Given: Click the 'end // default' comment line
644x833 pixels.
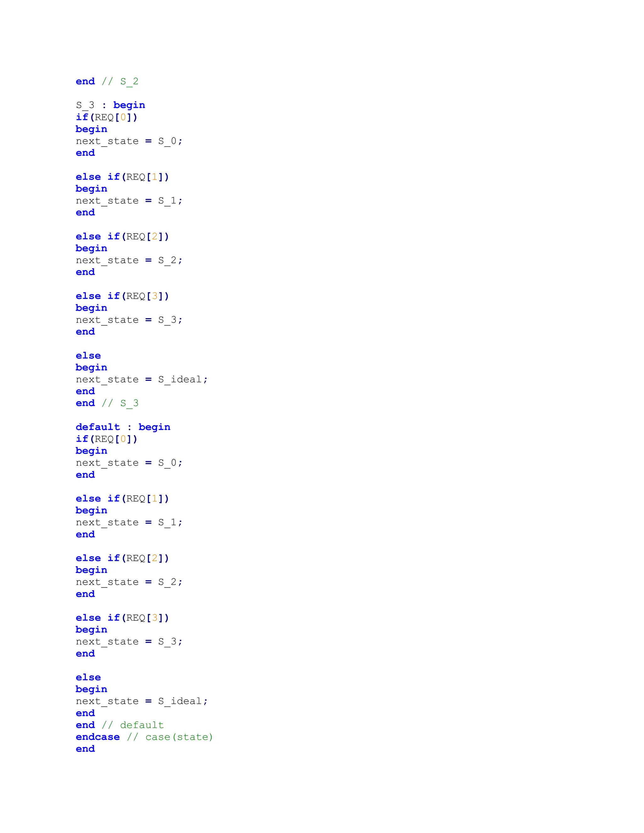Looking at the screenshot, I should [x=119, y=725].
